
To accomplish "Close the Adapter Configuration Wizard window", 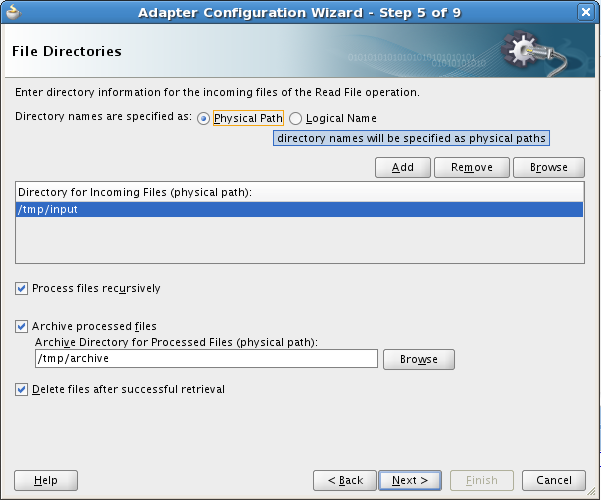I will (586, 12).
